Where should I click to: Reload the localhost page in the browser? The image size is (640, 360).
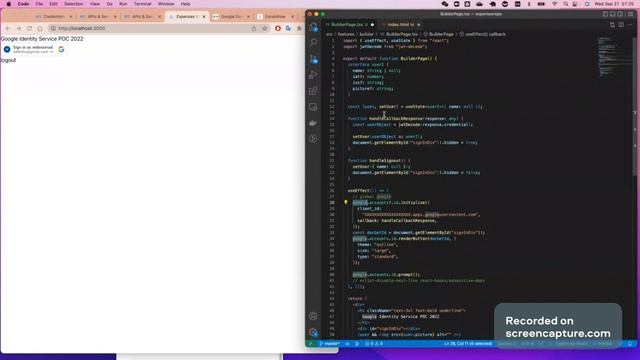(29, 28)
